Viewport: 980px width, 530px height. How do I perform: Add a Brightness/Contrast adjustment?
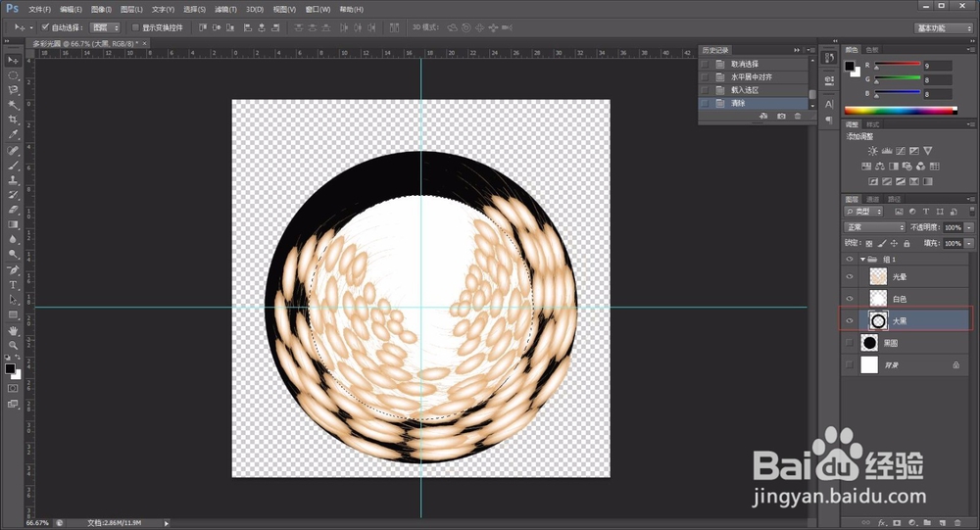872,151
